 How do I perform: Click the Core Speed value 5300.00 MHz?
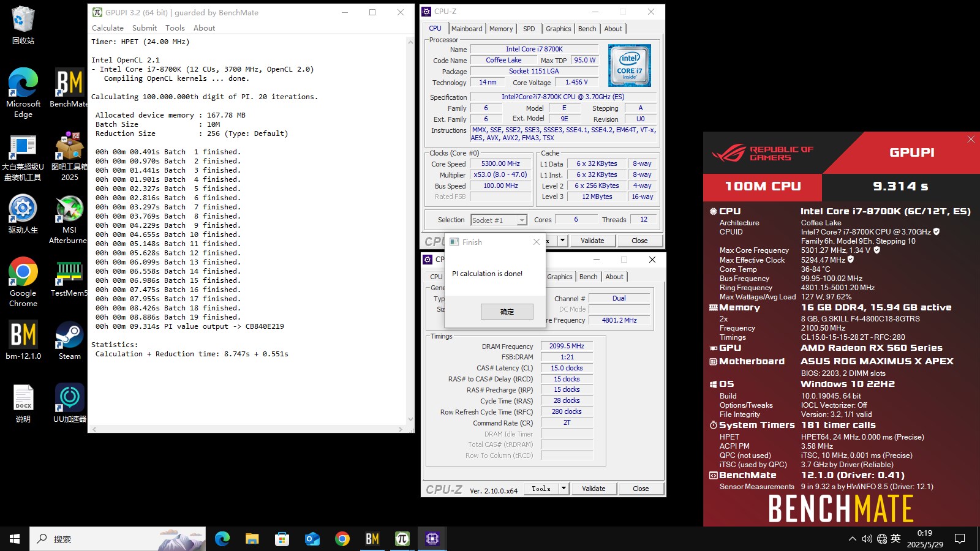click(500, 164)
